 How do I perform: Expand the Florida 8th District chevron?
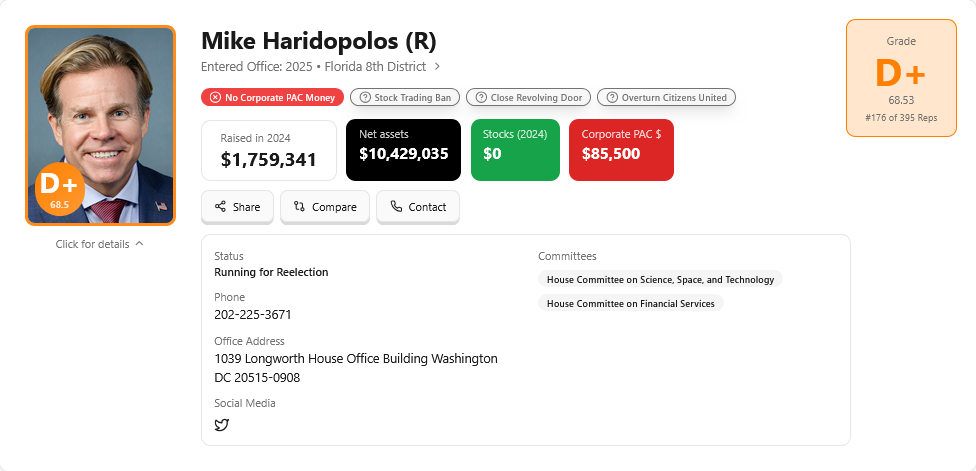(437, 67)
